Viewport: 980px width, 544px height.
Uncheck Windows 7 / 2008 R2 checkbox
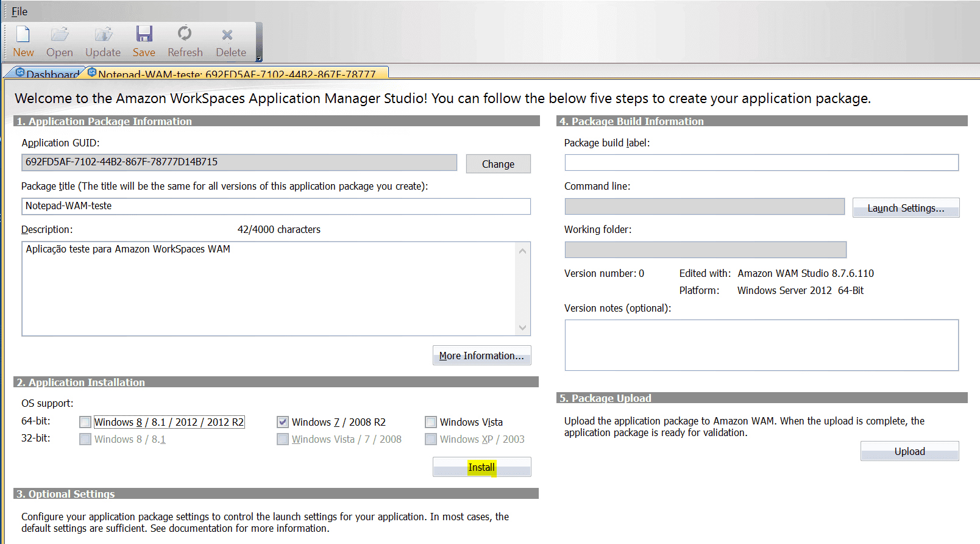click(283, 422)
